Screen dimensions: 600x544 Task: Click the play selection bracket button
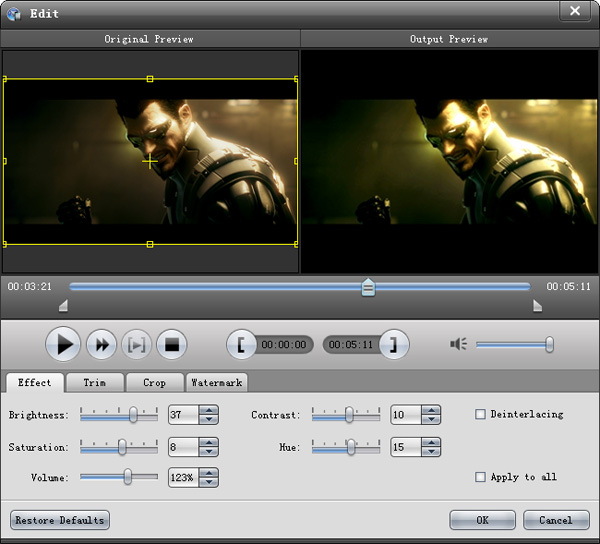pyautogui.click(x=137, y=345)
